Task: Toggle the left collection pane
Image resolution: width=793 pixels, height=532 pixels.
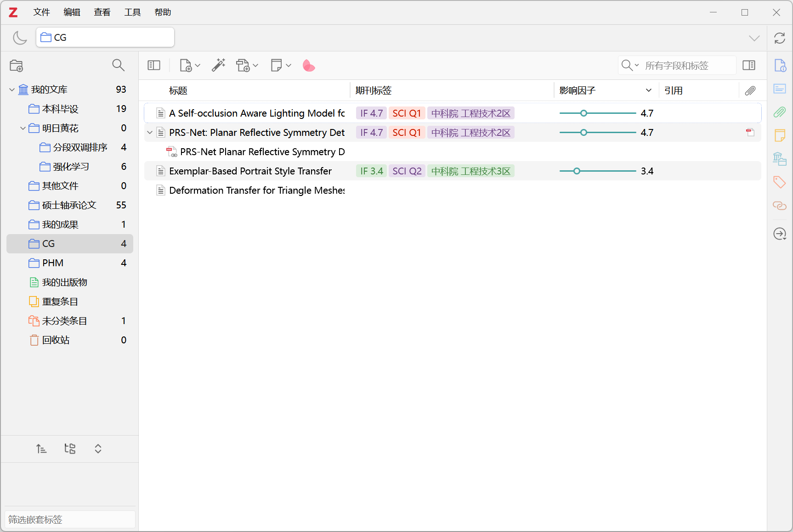Action: pyautogui.click(x=154, y=66)
